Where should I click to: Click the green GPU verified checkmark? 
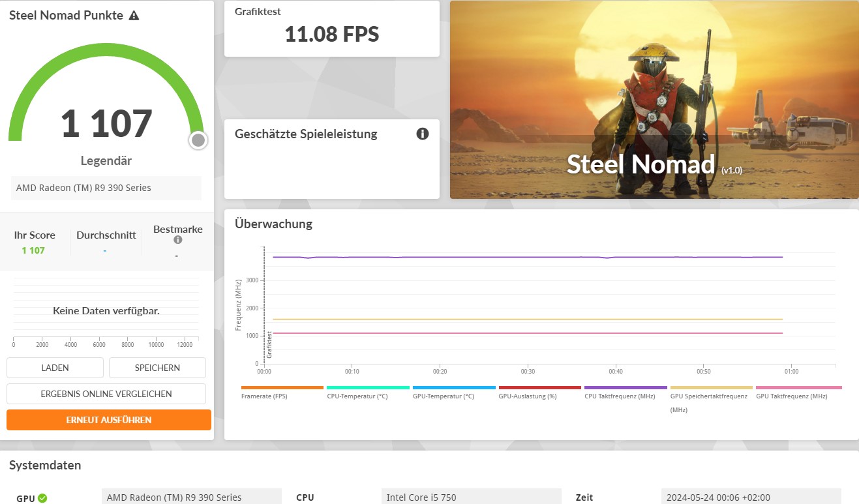click(x=42, y=498)
